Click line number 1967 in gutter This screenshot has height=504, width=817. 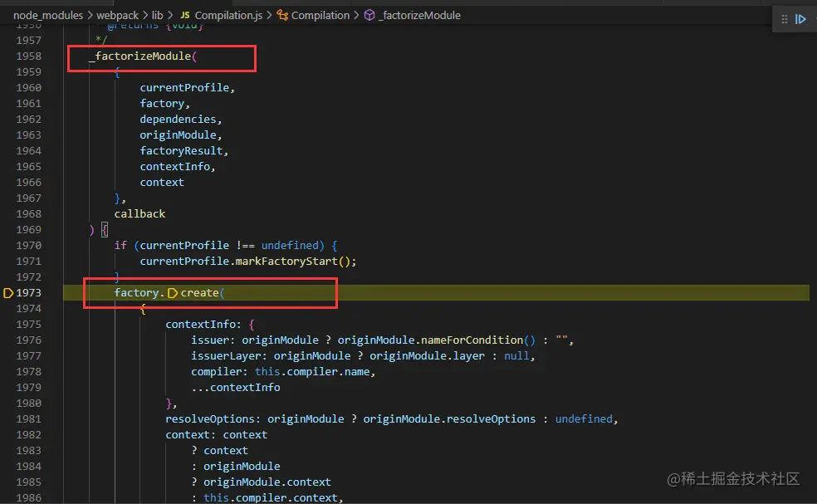(x=29, y=198)
